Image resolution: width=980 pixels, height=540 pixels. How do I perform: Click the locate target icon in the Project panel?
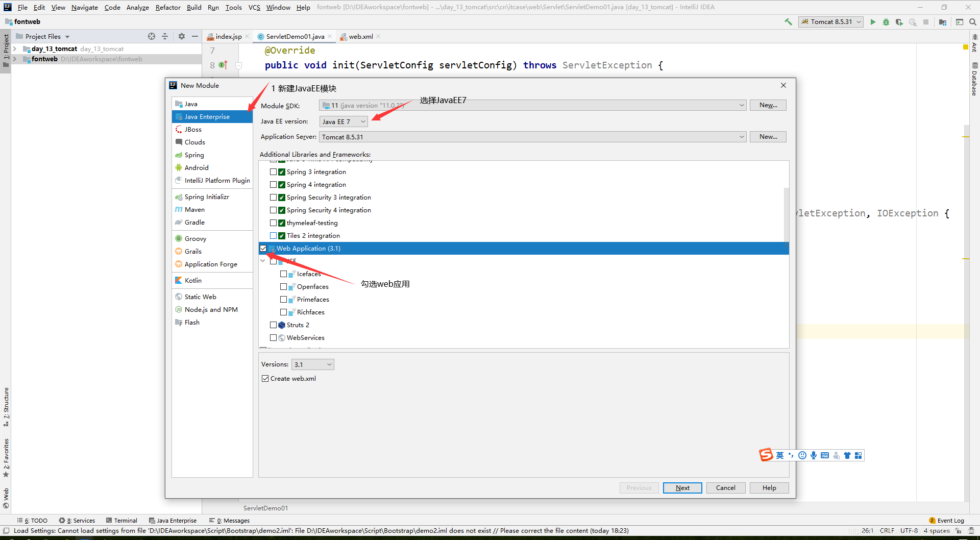[x=152, y=36]
